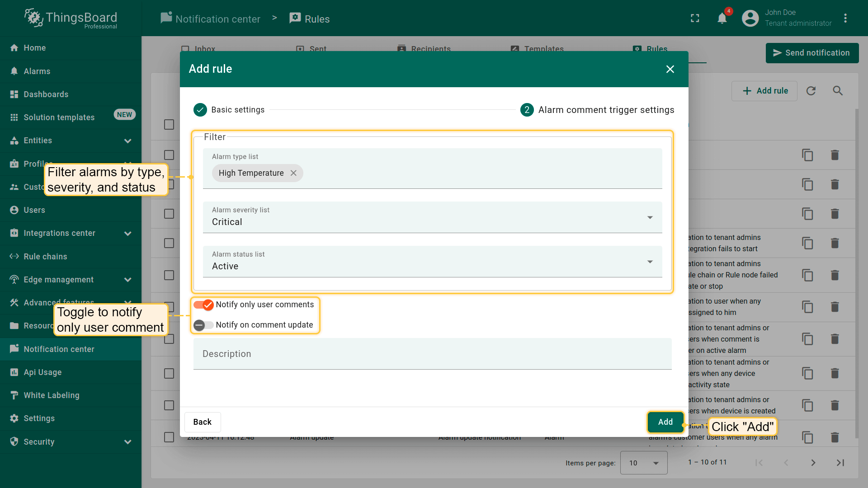Close the Add rule dialog

tap(670, 69)
